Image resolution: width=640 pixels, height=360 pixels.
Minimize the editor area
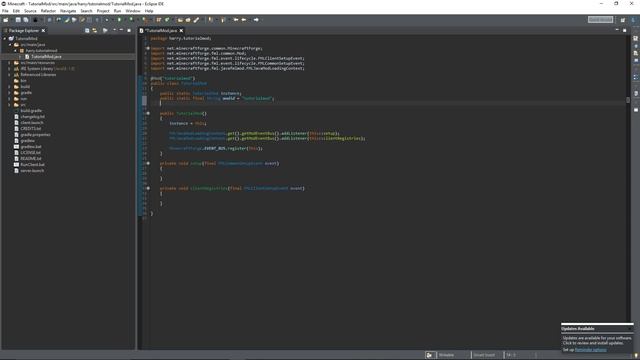point(617,30)
